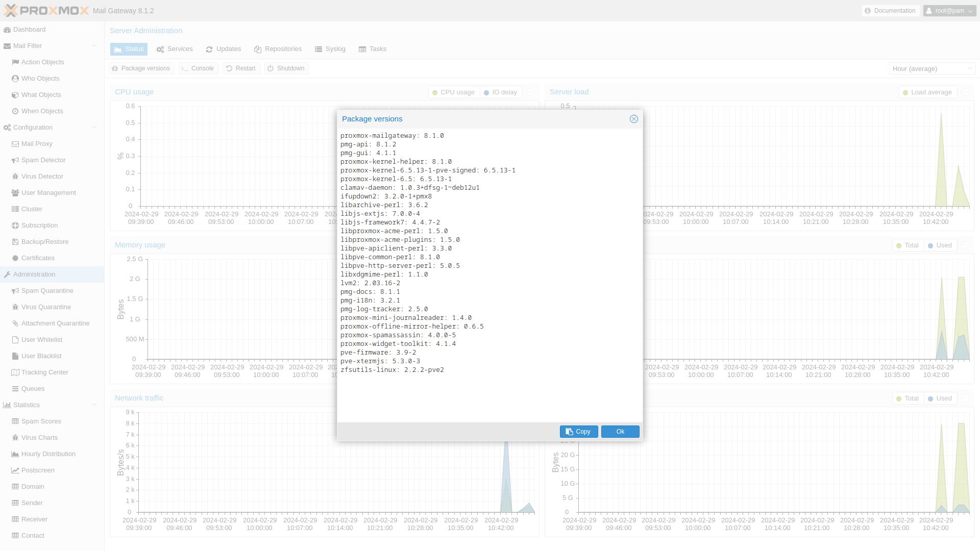Open the Configuration expander menu
Viewport: 980px width, 551px height.
coord(93,127)
